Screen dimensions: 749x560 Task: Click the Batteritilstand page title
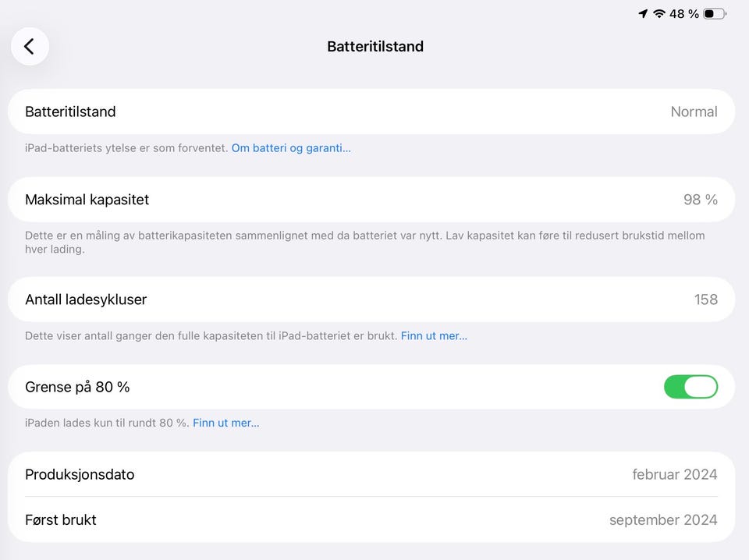[x=375, y=47]
